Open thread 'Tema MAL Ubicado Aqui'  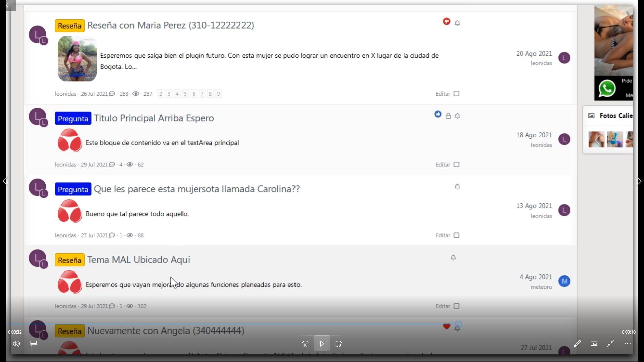(139, 260)
